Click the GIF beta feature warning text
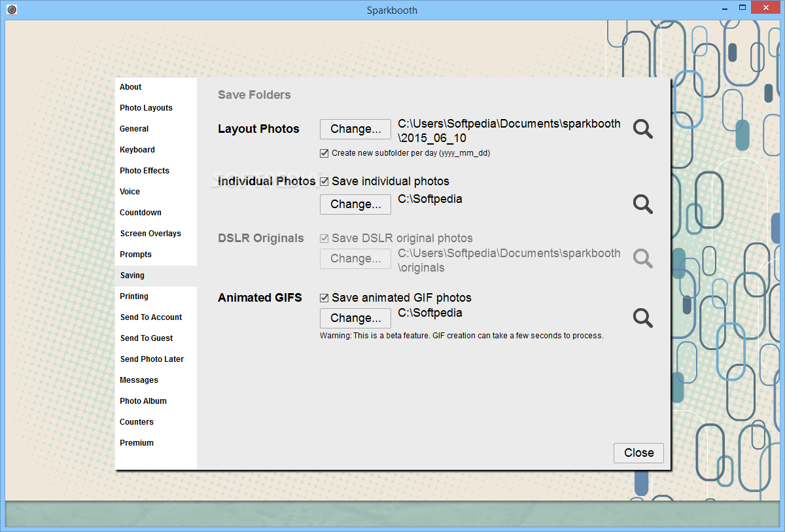This screenshot has width=785, height=532. pos(461,336)
